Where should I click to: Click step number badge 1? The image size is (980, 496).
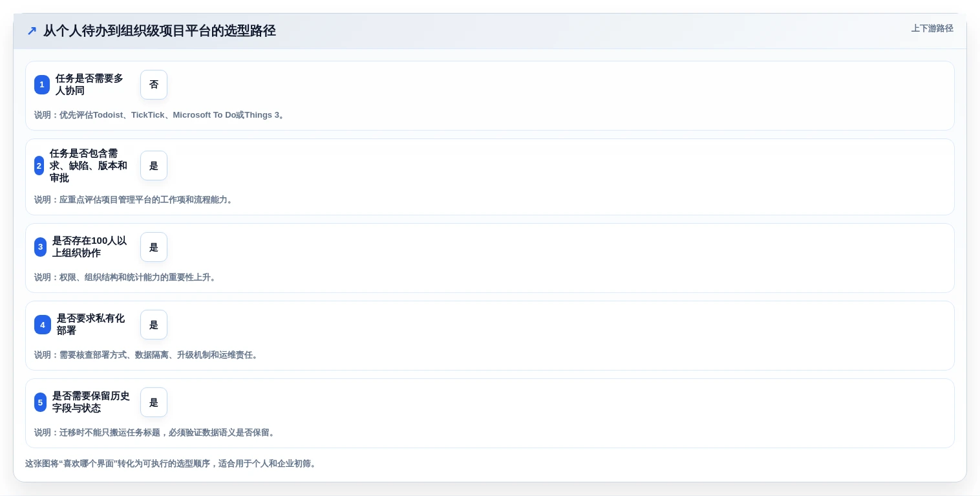(42, 85)
